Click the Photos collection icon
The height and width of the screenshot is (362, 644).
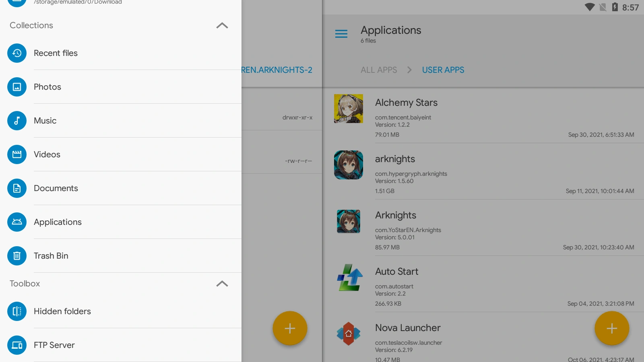[x=17, y=87]
